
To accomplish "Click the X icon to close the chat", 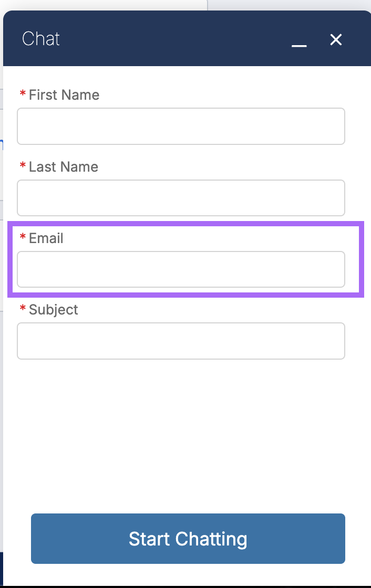I will (x=335, y=39).
